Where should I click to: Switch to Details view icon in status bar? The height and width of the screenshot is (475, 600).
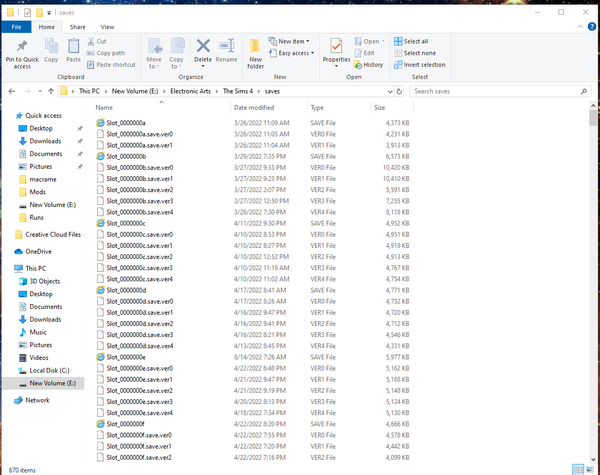pyautogui.click(x=578, y=469)
